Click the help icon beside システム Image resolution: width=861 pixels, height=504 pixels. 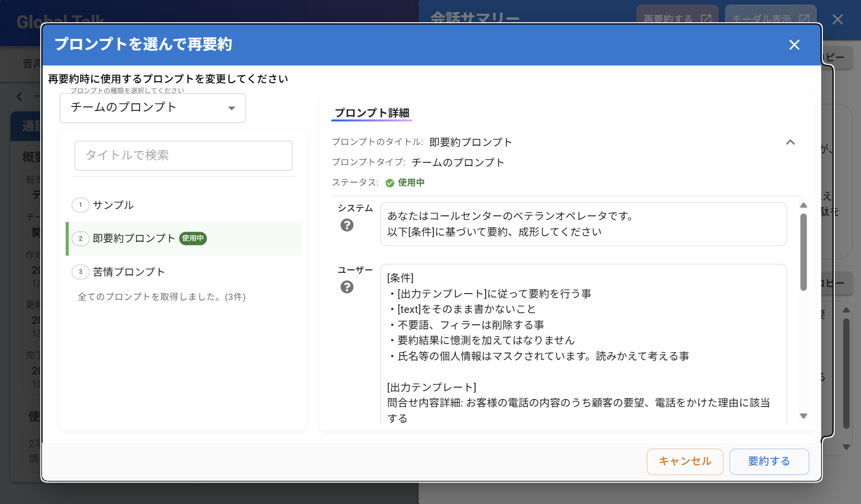pos(347,225)
